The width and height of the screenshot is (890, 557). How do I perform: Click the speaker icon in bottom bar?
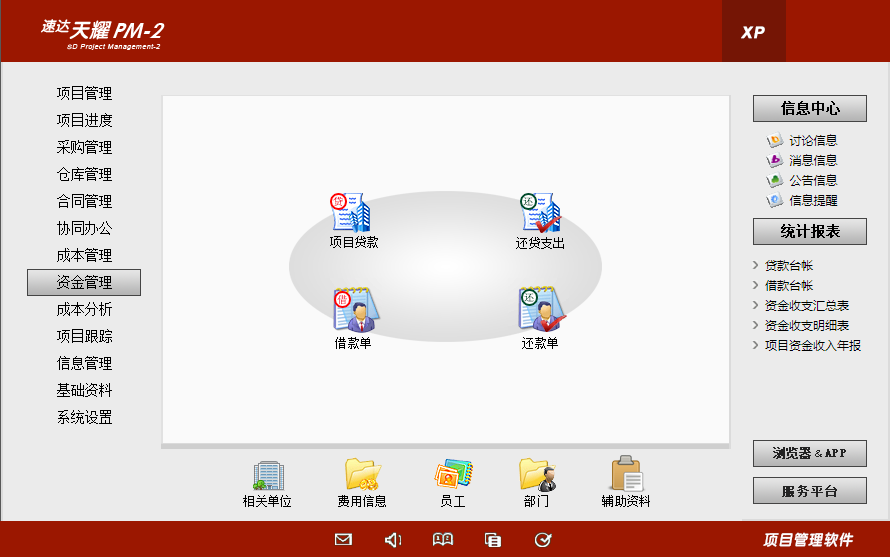pyautogui.click(x=393, y=540)
